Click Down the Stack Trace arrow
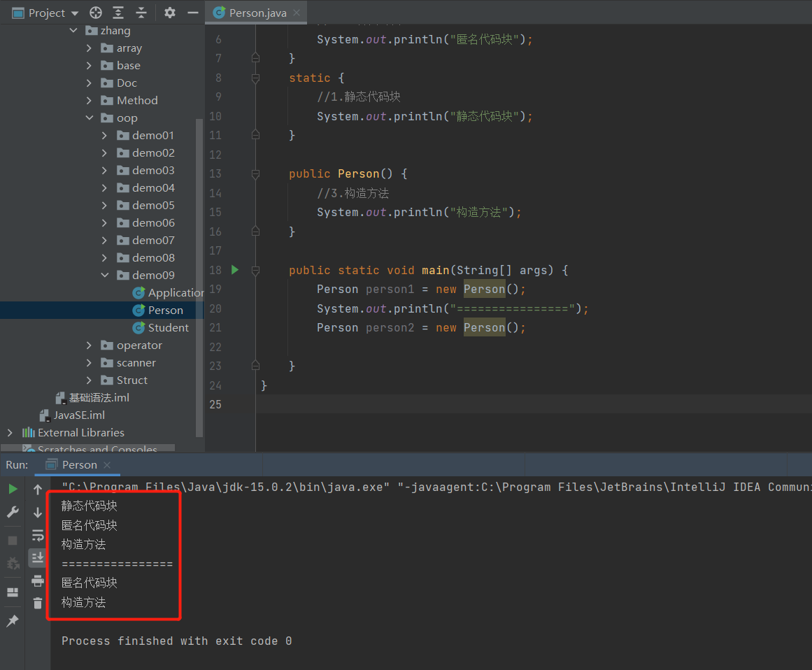Image resolution: width=812 pixels, height=670 pixels. click(38, 512)
